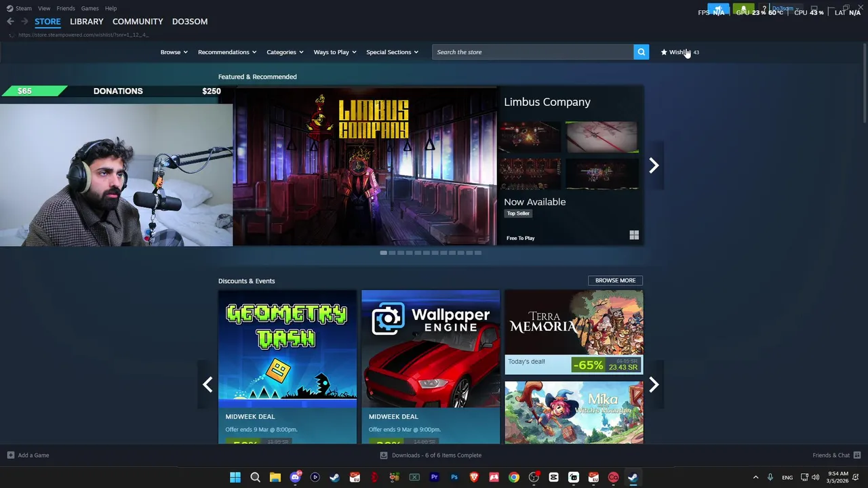
Task: Expand the Special Sections dropdown
Action: tap(393, 52)
